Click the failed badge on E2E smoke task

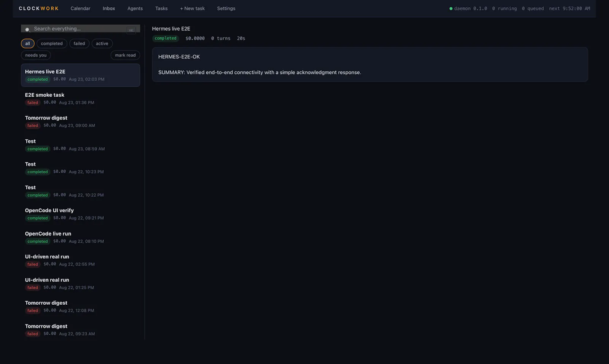(x=33, y=103)
